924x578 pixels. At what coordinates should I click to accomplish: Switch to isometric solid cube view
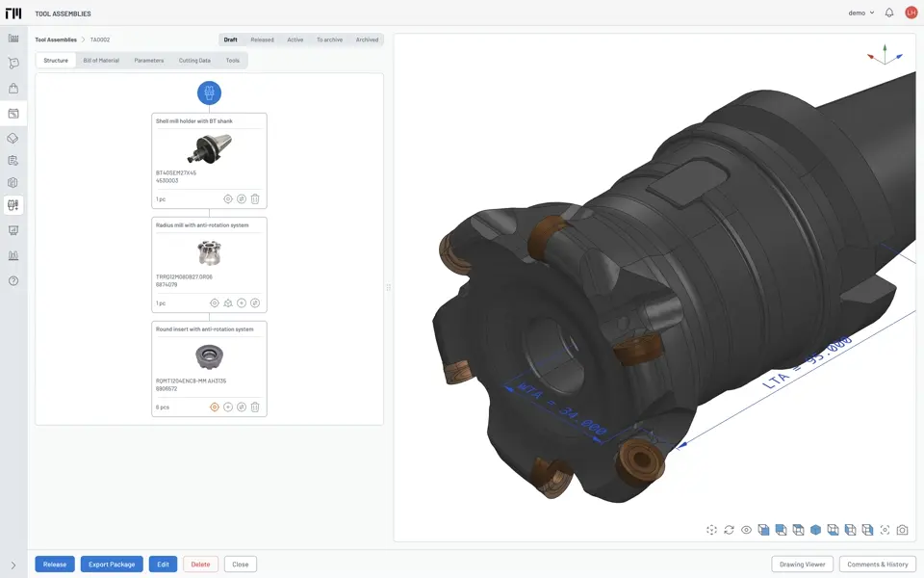pyautogui.click(x=815, y=530)
